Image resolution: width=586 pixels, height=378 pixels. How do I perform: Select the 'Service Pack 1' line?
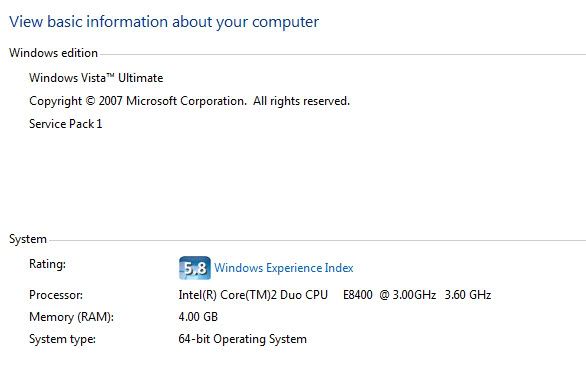click(65, 124)
